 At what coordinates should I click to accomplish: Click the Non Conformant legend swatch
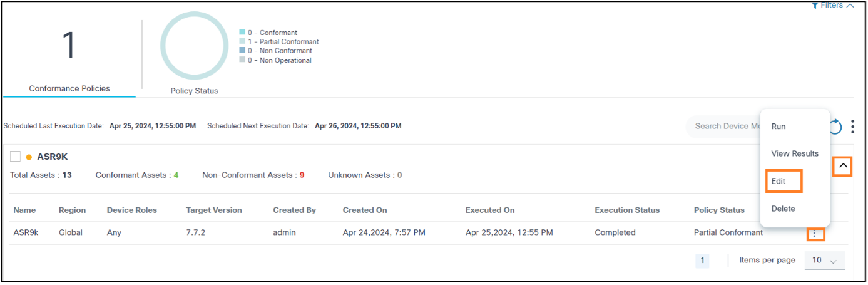242,51
